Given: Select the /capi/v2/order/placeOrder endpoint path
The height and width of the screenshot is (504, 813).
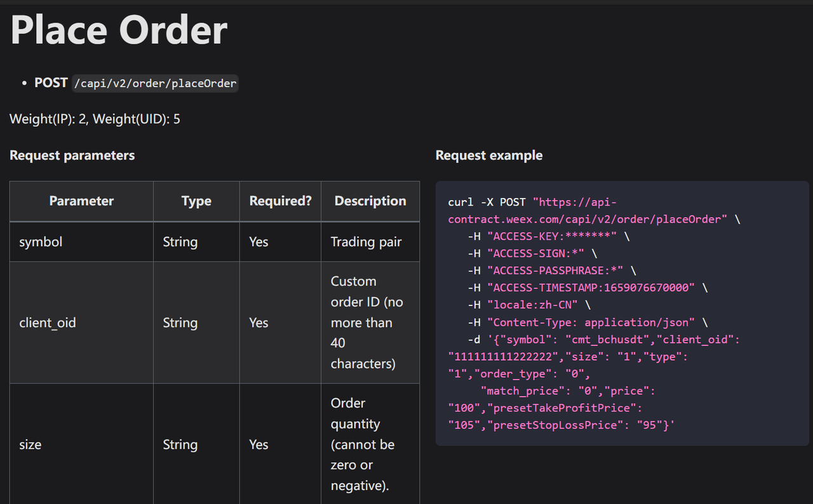Looking at the screenshot, I should 155,83.
